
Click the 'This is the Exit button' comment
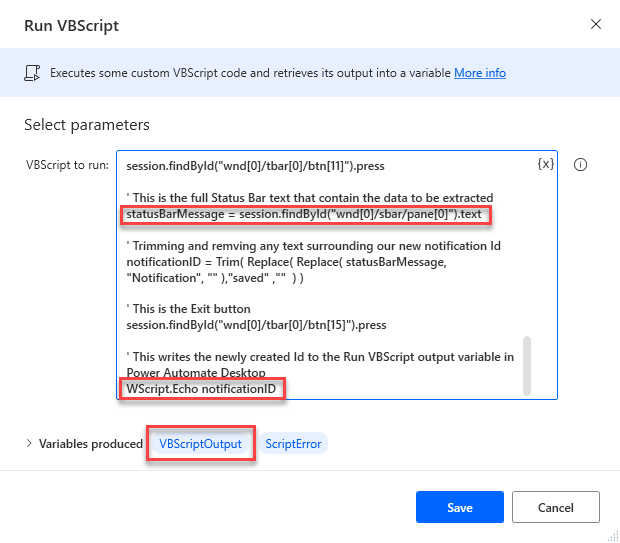click(188, 309)
